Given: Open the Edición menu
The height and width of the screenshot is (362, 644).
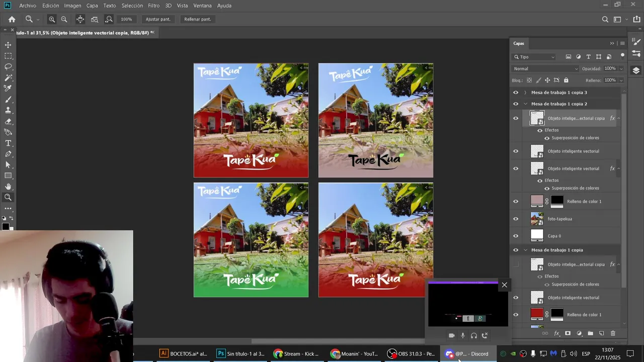Looking at the screenshot, I should tap(50, 6).
